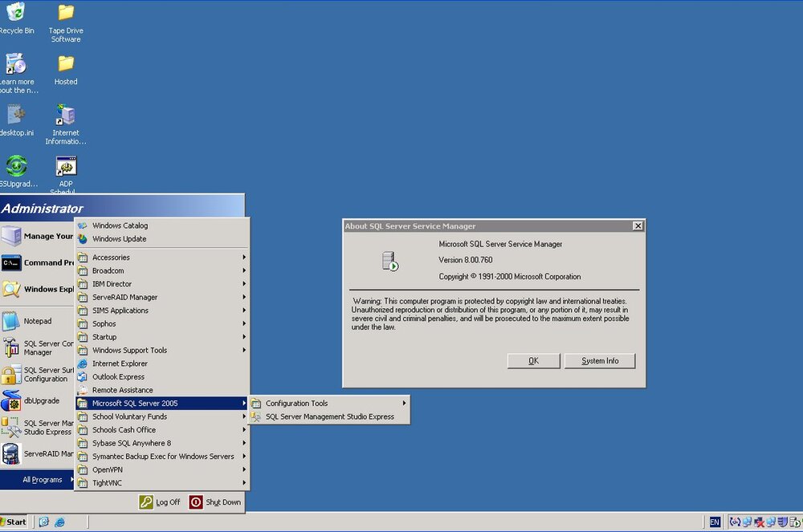
Task: Click OK in About dialog
Action: [x=534, y=360]
